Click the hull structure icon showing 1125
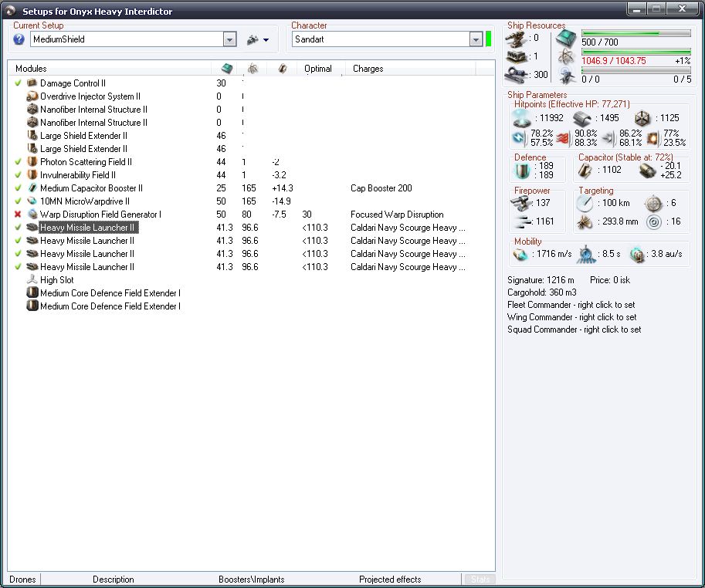 coord(642,119)
